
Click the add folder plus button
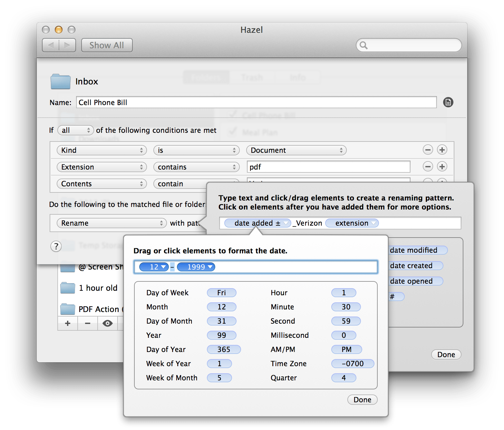(68, 323)
